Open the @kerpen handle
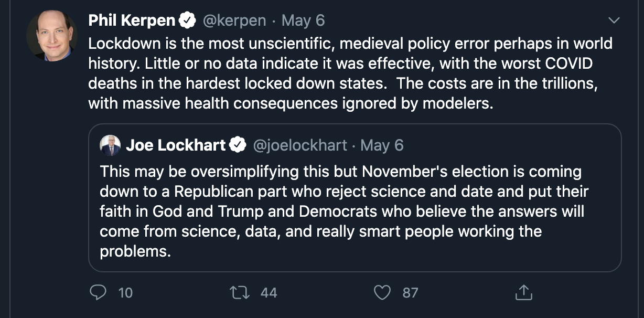Screen dimensions: 644x318 click(x=234, y=20)
